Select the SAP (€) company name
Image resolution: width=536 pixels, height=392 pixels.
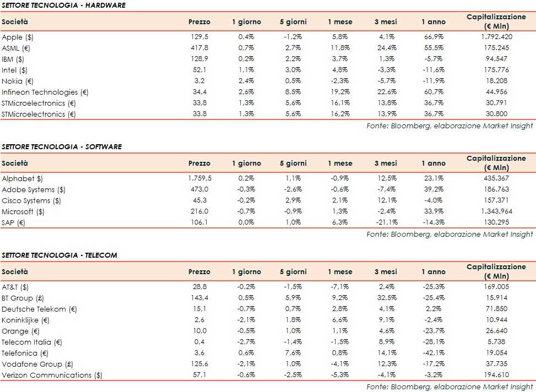click(x=14, y=222)
